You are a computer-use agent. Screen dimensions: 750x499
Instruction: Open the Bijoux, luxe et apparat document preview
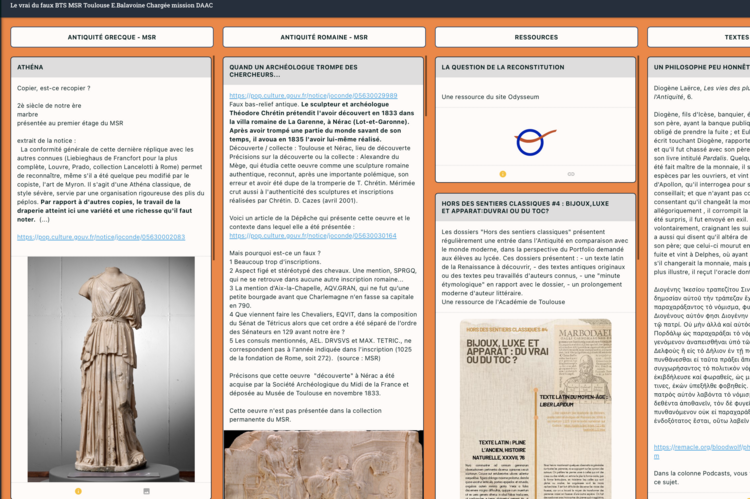coord(535,409)
